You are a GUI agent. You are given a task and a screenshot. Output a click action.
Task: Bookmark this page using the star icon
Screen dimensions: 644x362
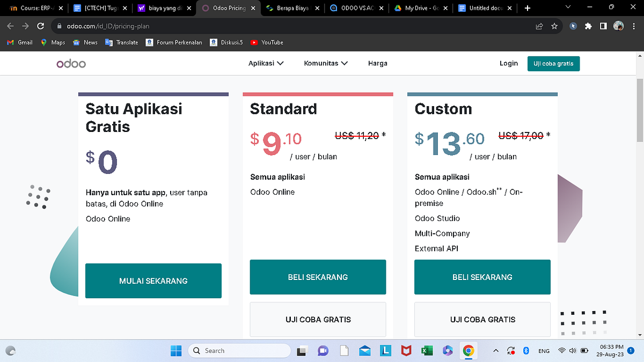tap(554, 25)
